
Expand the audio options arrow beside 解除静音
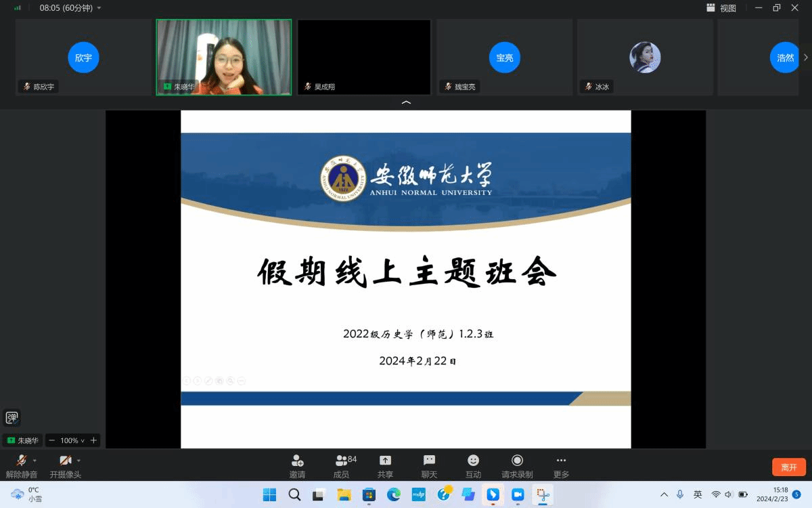35,461
